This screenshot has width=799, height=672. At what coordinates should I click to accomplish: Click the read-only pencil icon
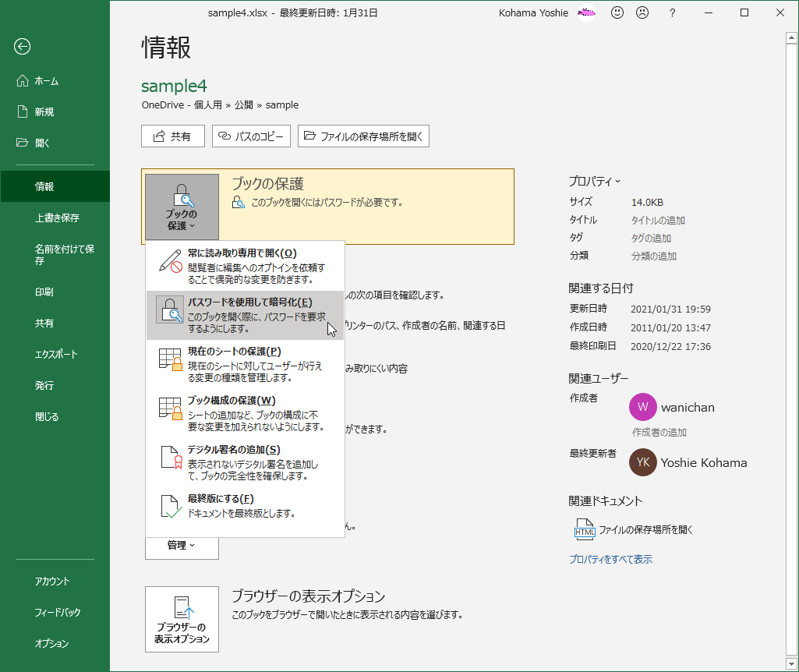tap(170, 261)
